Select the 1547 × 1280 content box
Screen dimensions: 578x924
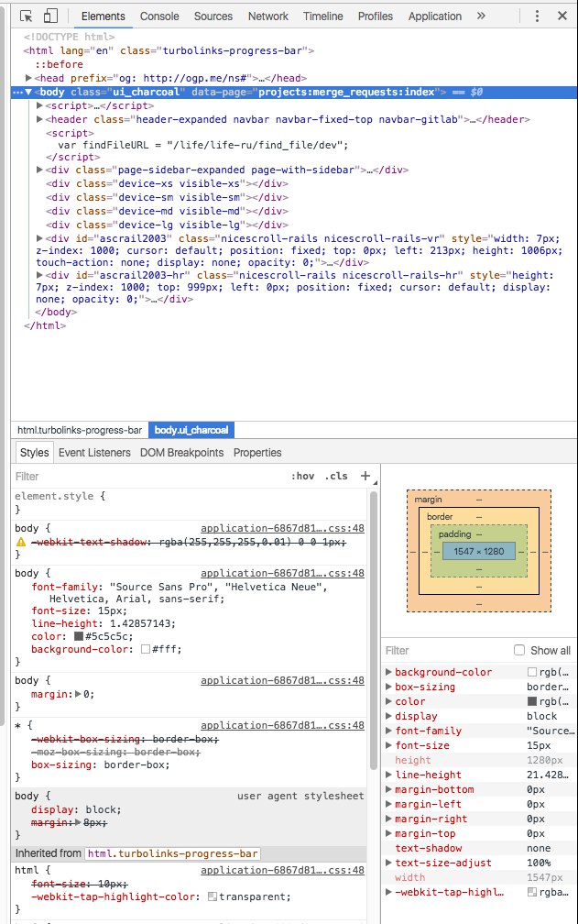pos(478,552)
